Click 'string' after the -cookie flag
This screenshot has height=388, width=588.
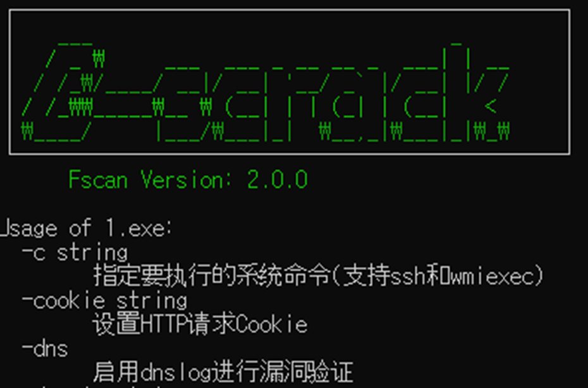(x=152, y=301)
